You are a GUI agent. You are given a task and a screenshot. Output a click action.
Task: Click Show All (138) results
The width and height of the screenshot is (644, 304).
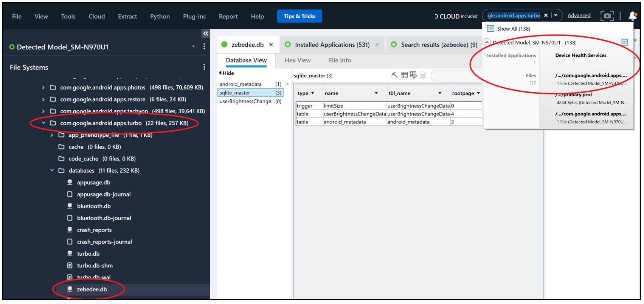click(513, 29)
